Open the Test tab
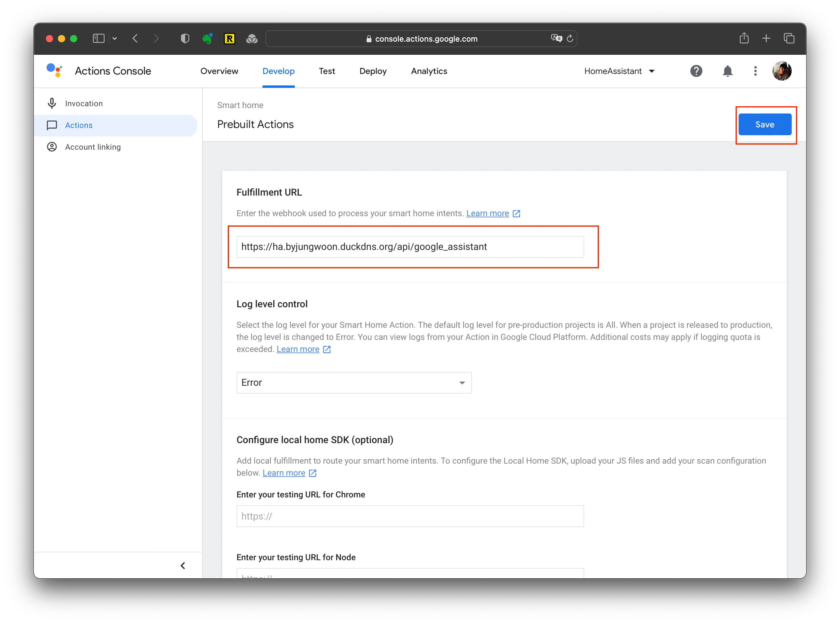The height and width of the screenshot is (623, 840). 326,71
